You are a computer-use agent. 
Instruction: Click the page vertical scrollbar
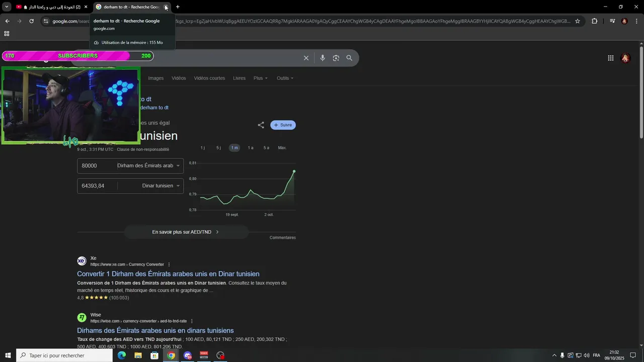[x=641, y=93]
